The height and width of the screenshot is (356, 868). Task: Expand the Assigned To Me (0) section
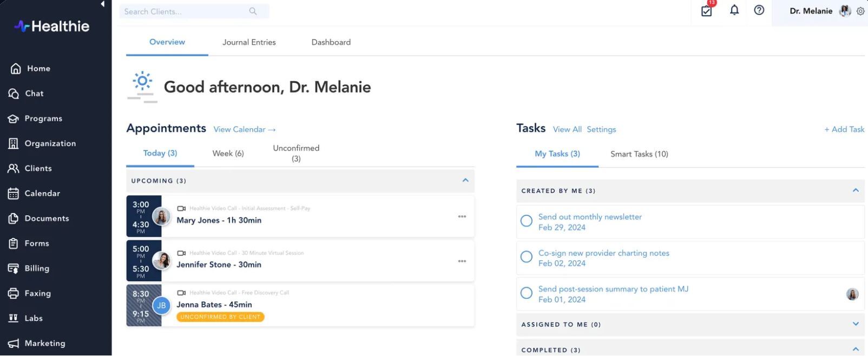click(x=856, y=324)
